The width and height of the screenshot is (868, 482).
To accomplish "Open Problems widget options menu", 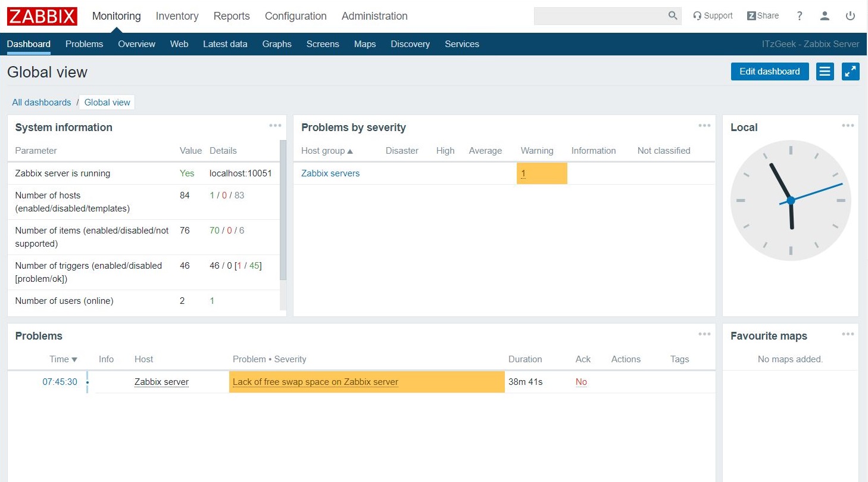I will [704, 334].
